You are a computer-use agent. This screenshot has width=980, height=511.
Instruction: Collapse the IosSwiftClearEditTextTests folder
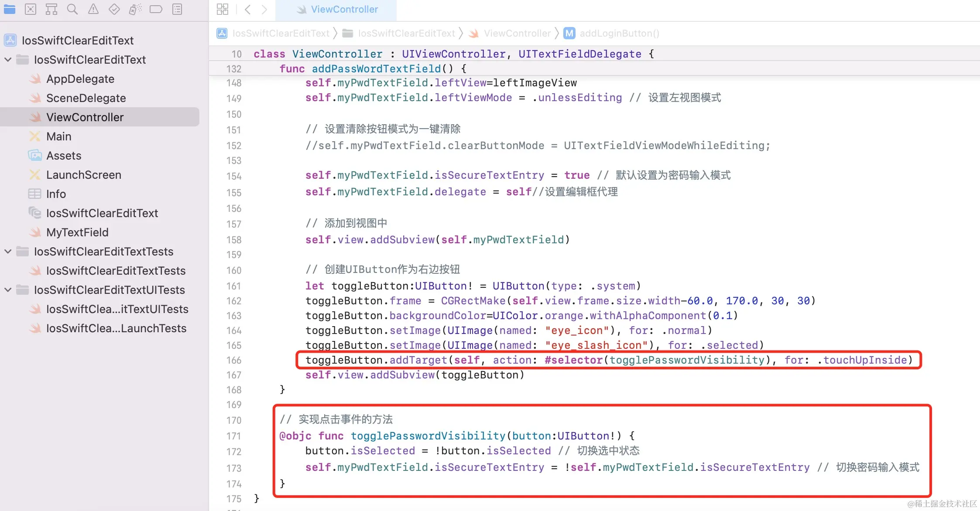point(8,252)
